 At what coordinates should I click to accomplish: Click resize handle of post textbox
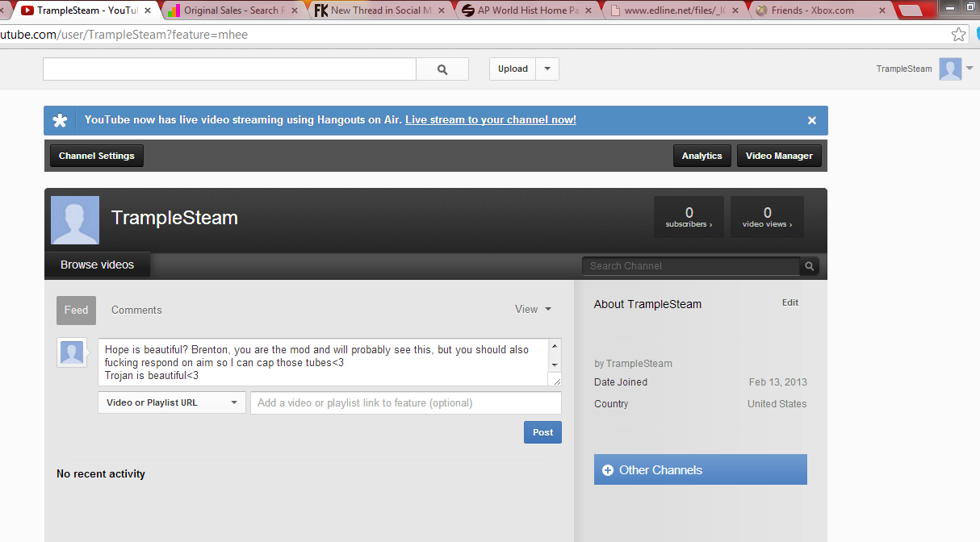click(555, 379)
